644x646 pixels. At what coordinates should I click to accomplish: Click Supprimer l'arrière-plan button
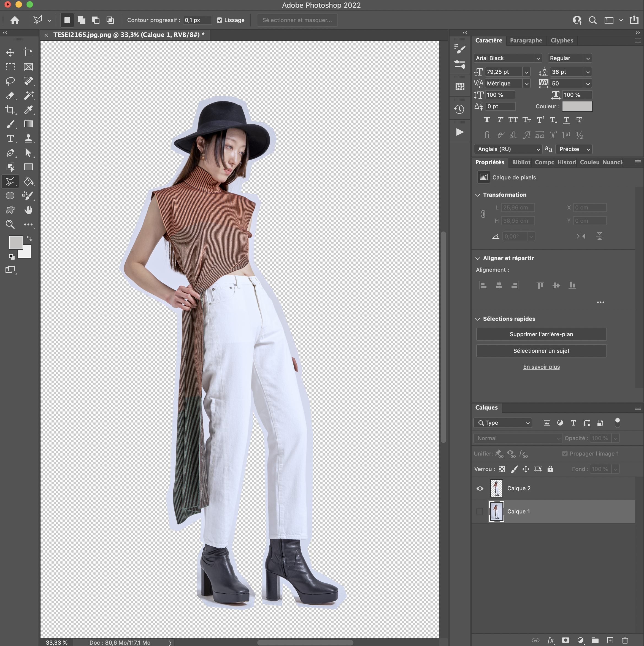pyautogui.click(x=541, y=334)
